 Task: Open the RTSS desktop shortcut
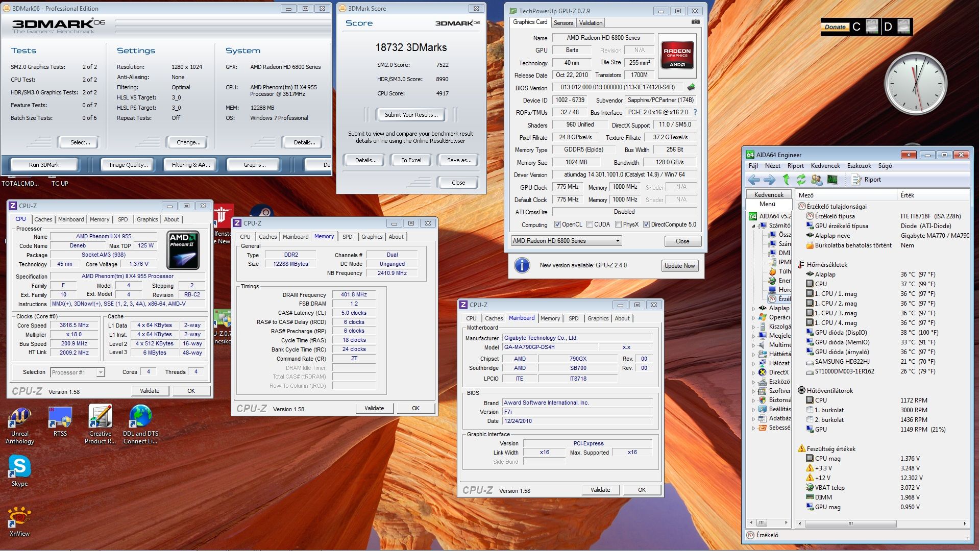click(60, 422)
